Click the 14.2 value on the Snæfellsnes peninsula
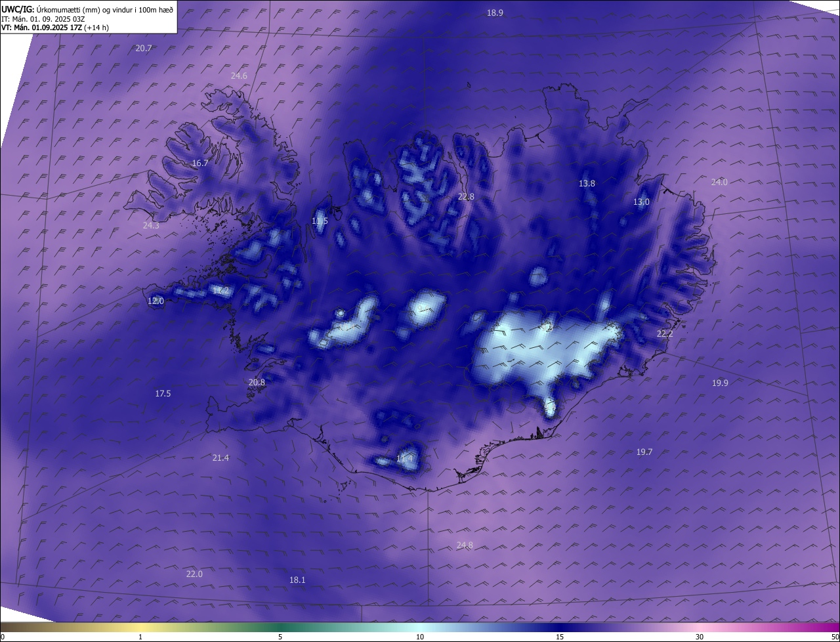Image resolution: width=840 pixels, height=642 pixels. pos(221,291)
